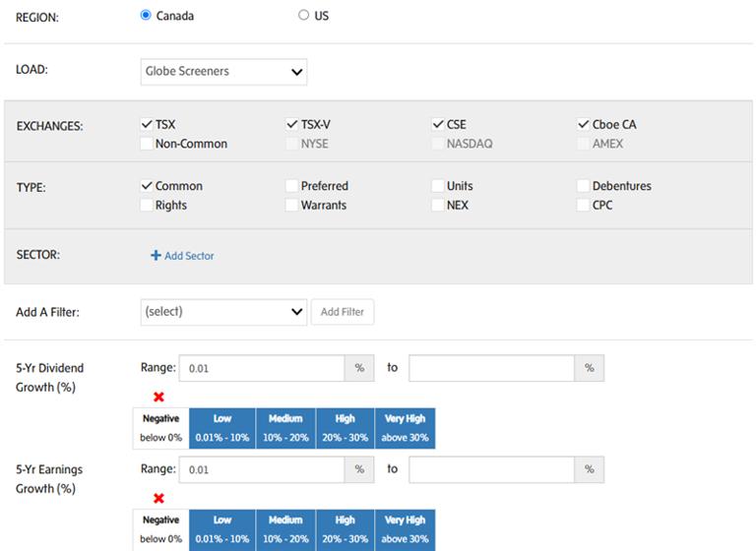This screenshot has height=551, width=756.
Task: Remove the 5-Yr Earnings Growth filter
Action: pyautogui.click(x=158, y=498)
